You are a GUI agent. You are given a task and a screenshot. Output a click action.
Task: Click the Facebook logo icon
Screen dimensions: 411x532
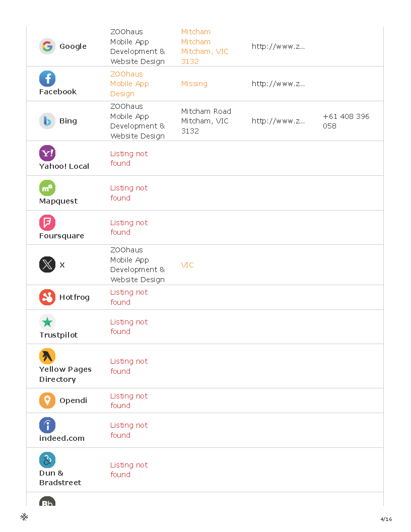pos(47,79)
